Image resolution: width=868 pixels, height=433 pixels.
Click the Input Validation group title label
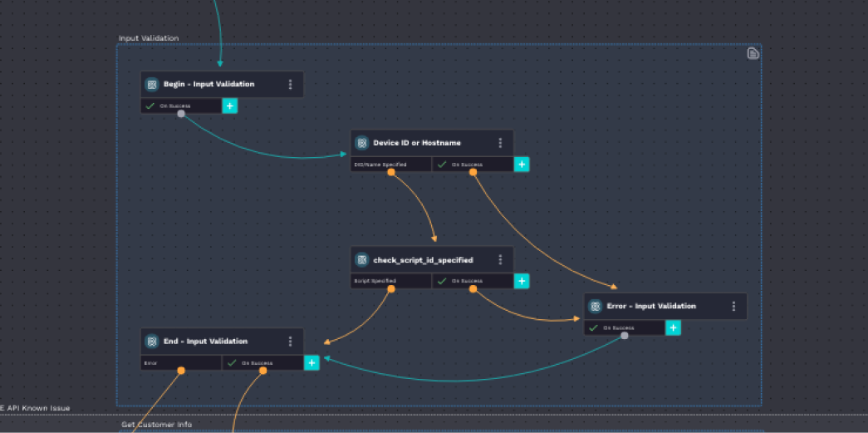[149, 38]
